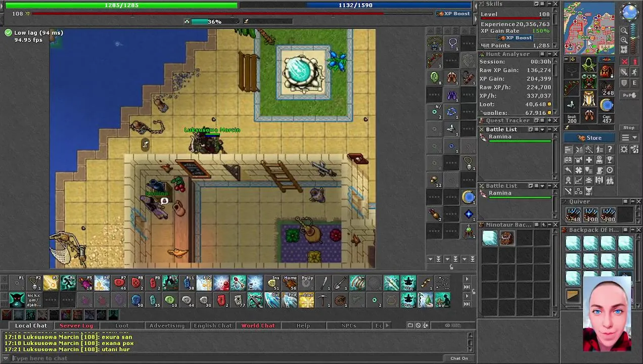Viewport: 643px width, 364px height.
Task: Open the target circle icon
Action: point(610,170)
